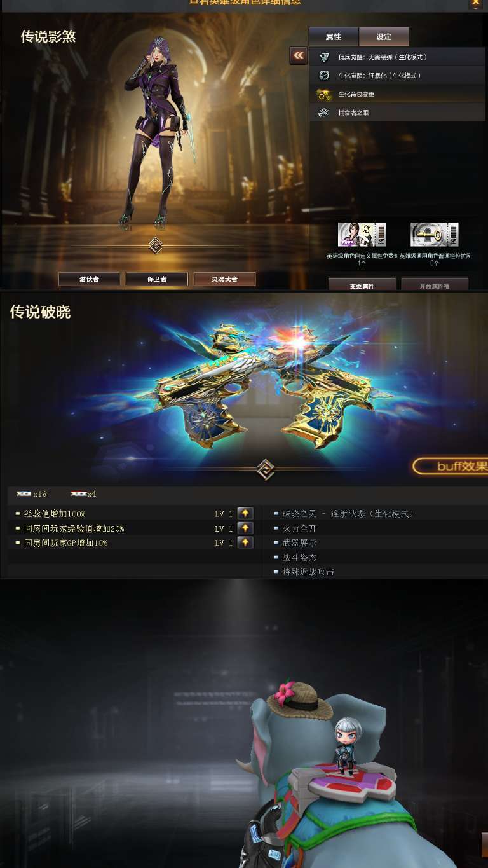
Task: Click the x18 medal icon
Action: (x=24, y=493)
